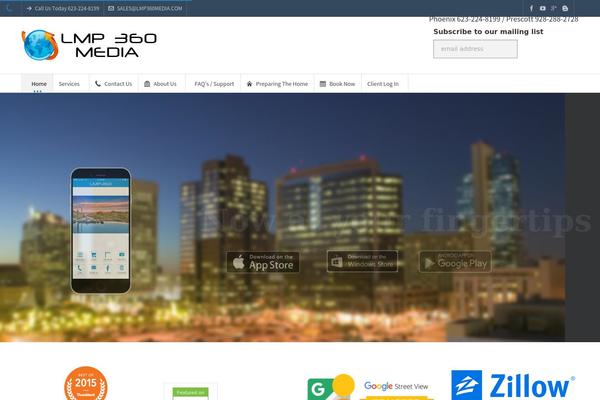Open the About Us menu item

tap(160, 84)
